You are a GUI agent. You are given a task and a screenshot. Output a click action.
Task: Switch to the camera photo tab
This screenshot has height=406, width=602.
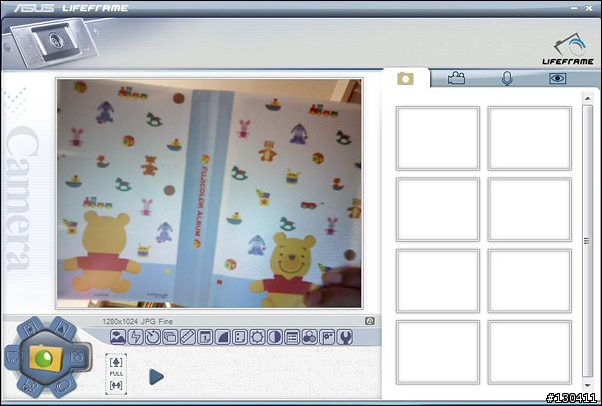(405, 78)
